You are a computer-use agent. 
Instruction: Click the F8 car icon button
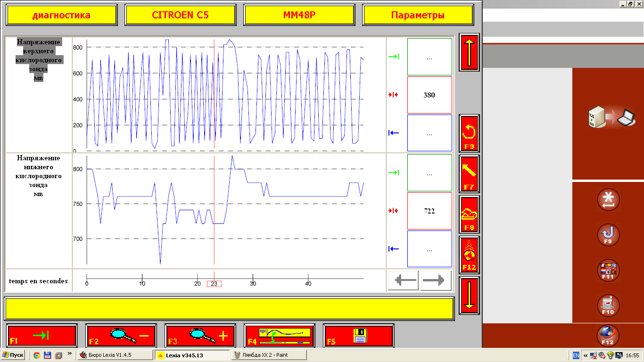pos(469,214)
